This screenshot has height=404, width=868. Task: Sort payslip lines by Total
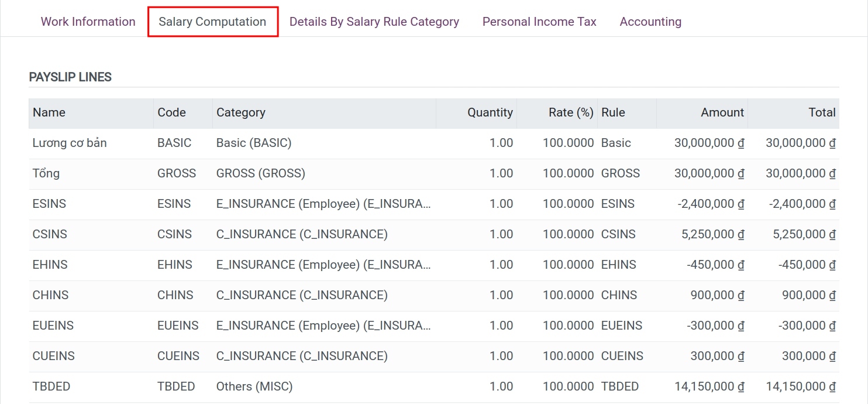click(x=822, y=112)
